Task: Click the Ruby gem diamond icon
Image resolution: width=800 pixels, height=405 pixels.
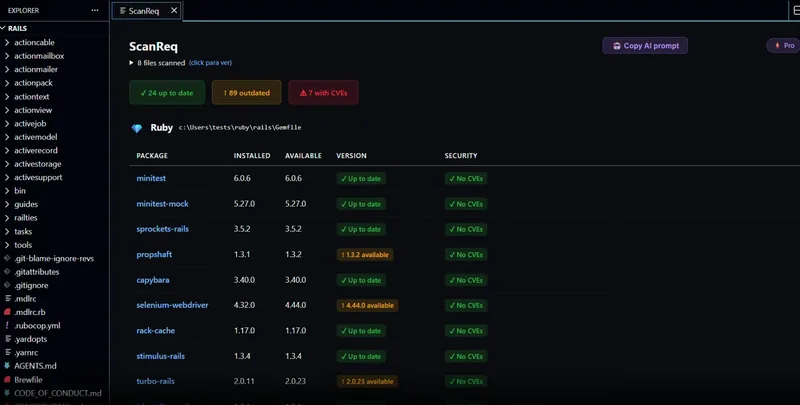Action: point(137,128)
